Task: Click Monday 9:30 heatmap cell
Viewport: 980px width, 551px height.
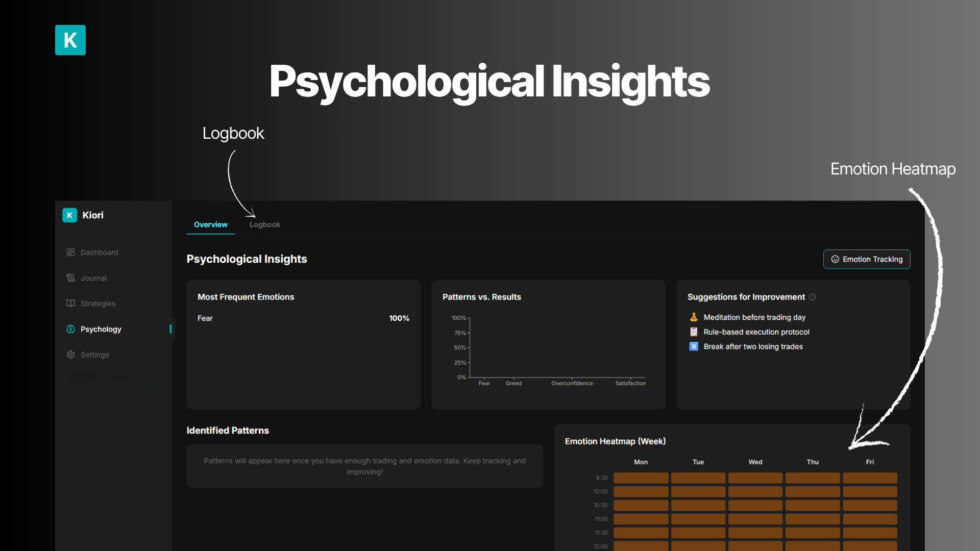Action: [x=641, y=478]
